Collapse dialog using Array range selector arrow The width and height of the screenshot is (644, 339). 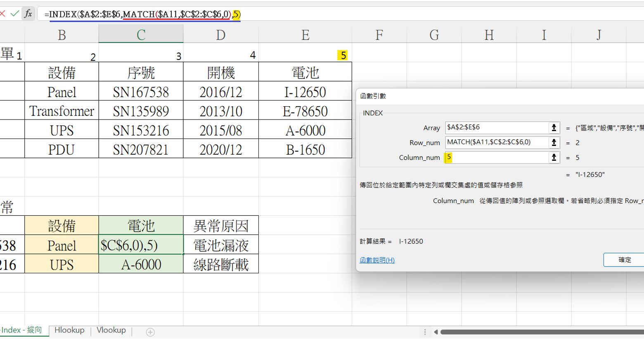tap(554, 128)
